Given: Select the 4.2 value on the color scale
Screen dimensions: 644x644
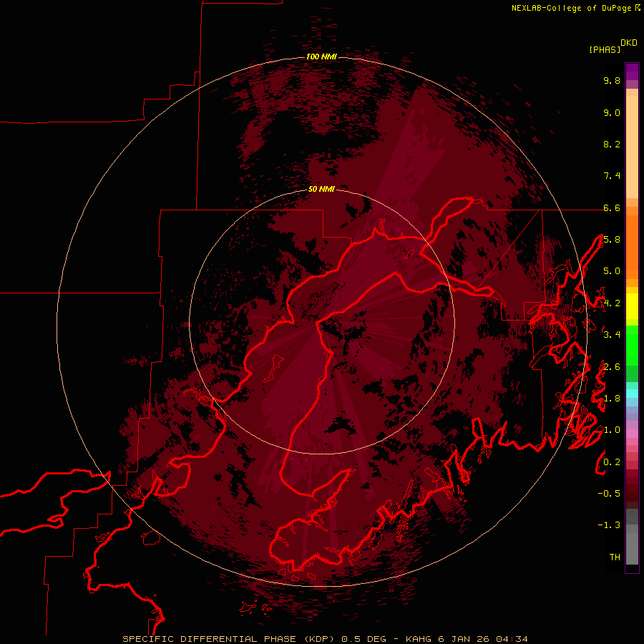Looking at the screenshot, I should pyautogui.click(x=612, y=303).
